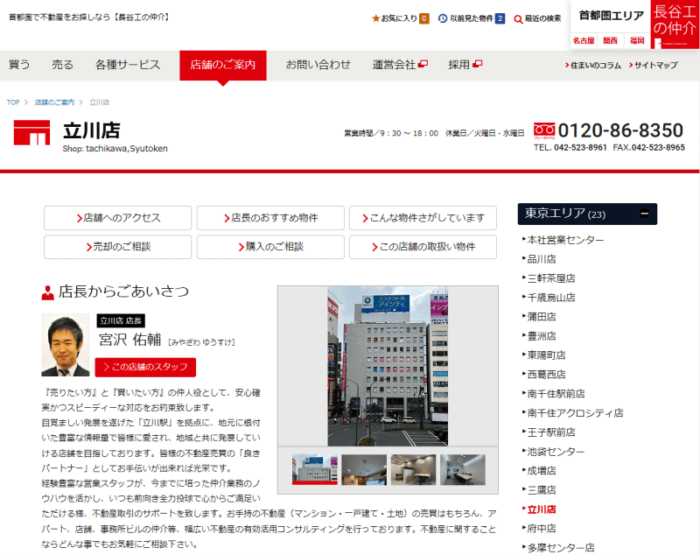Viewport: 700px width, 555px height.
Task: Click the viewed properties count badge
Action: tap(500, 18)
